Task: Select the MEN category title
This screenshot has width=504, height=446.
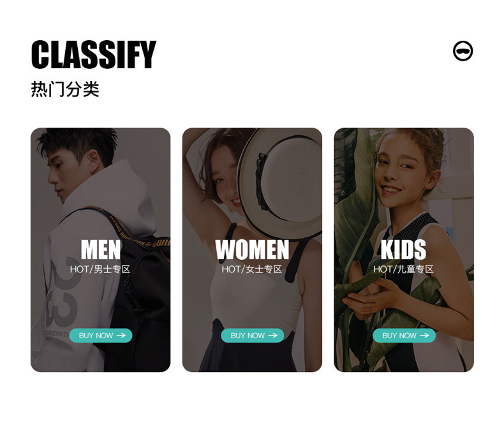Action: tap(101, 249)
